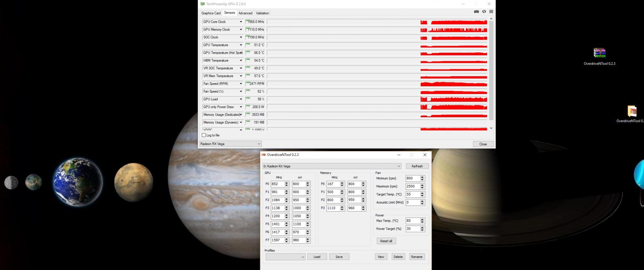Click the Save profile button
This screenshot has width=644, height=270.
[339, 257]
